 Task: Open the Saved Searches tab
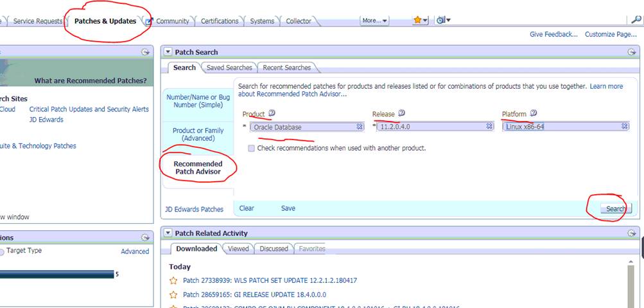(x=229, y=68)
